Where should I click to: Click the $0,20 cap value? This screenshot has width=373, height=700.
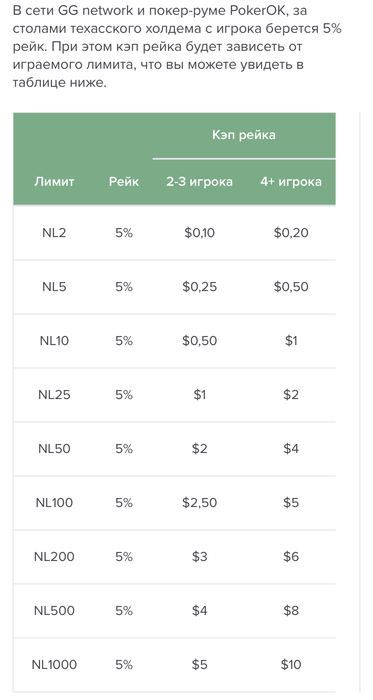[x=291, y=233]
